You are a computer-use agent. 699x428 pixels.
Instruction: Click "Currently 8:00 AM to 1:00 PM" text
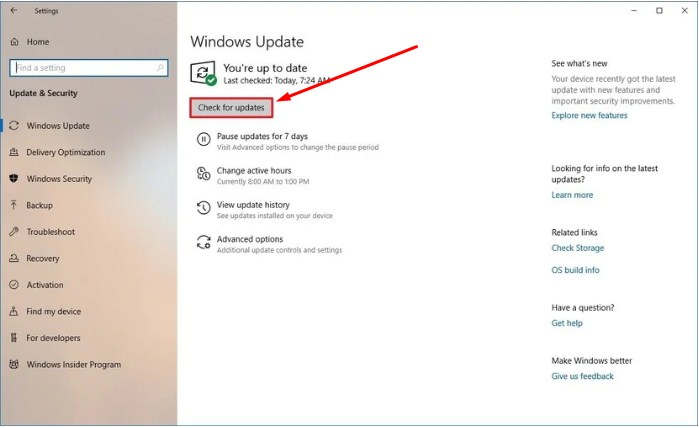click(263, 181)
